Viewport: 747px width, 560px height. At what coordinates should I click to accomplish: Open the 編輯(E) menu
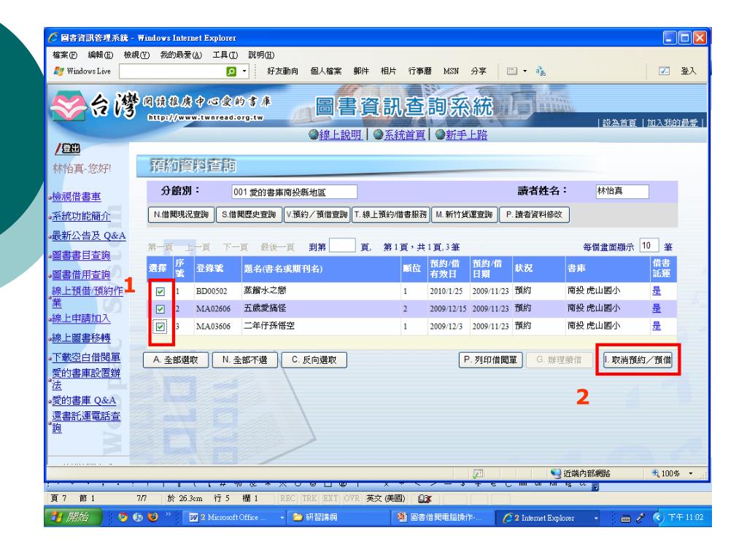coord(101,55)
